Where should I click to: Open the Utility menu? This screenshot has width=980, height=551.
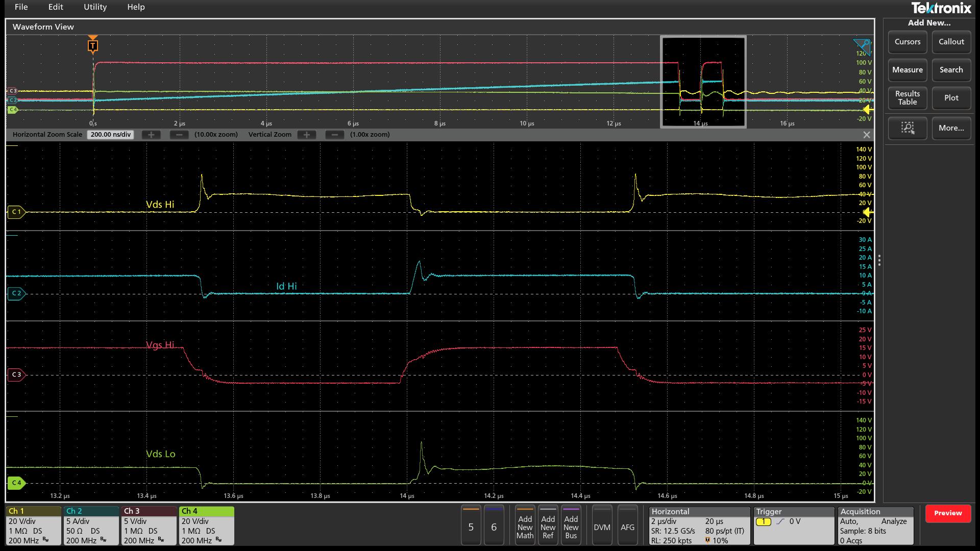pos(95,7)
